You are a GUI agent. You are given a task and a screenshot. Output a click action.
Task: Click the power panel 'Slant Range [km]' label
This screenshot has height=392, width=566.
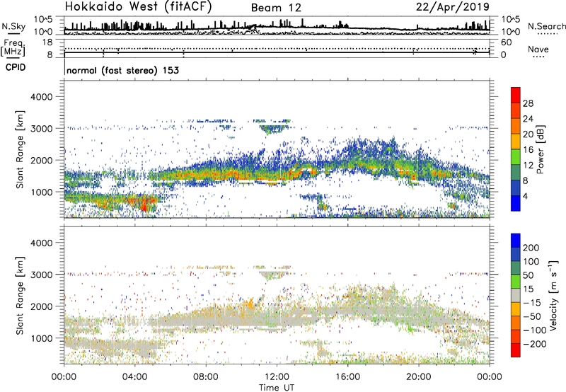[x=21, y=149]
